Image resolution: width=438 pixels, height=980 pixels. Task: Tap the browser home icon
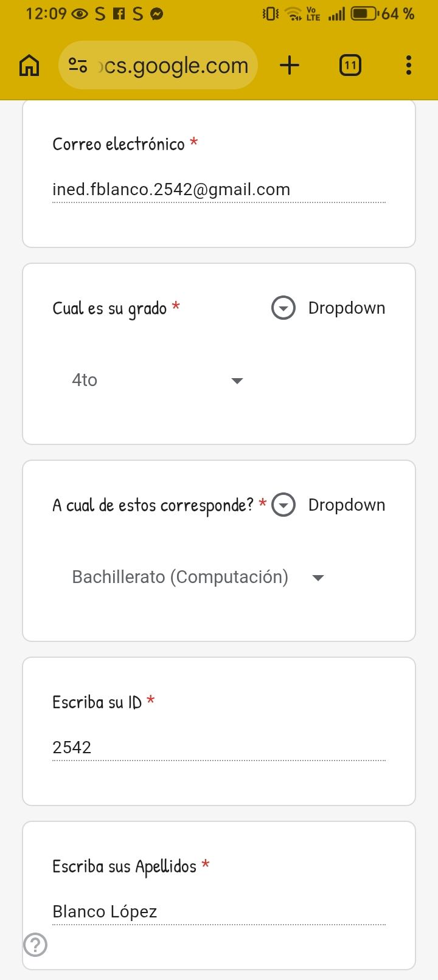tap(29, 65)
